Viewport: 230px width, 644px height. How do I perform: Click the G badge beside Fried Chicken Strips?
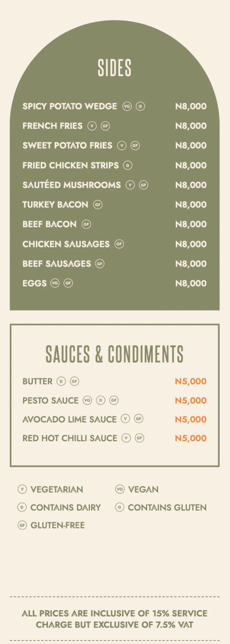[x=128, y=165]
